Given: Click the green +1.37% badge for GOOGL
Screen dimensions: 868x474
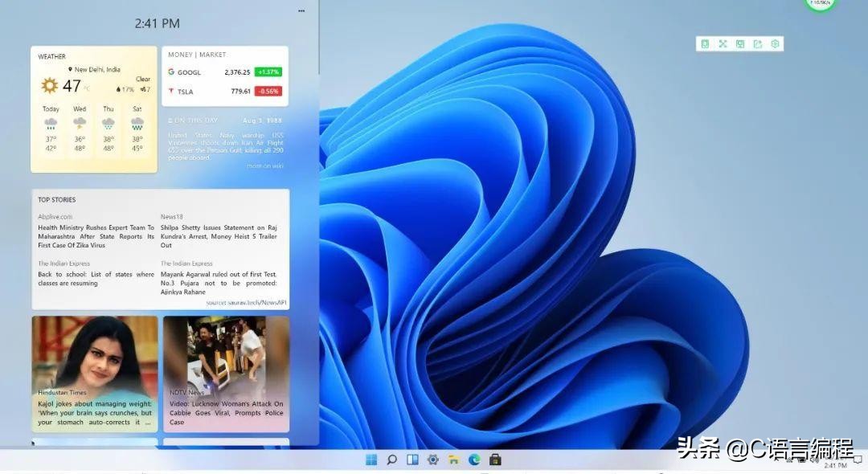Looking at the screenshot, I should [268, 72].
